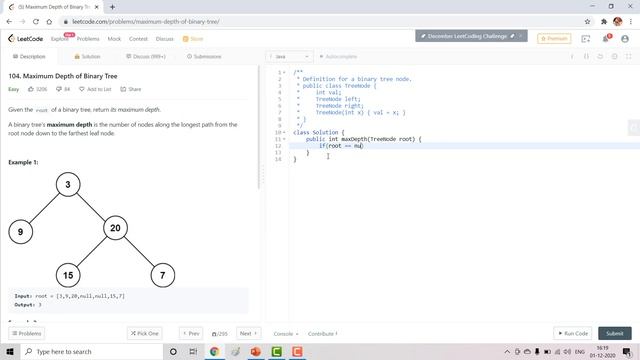Click Add to List
Screen dimensions: 640x360
coord(95,89)
